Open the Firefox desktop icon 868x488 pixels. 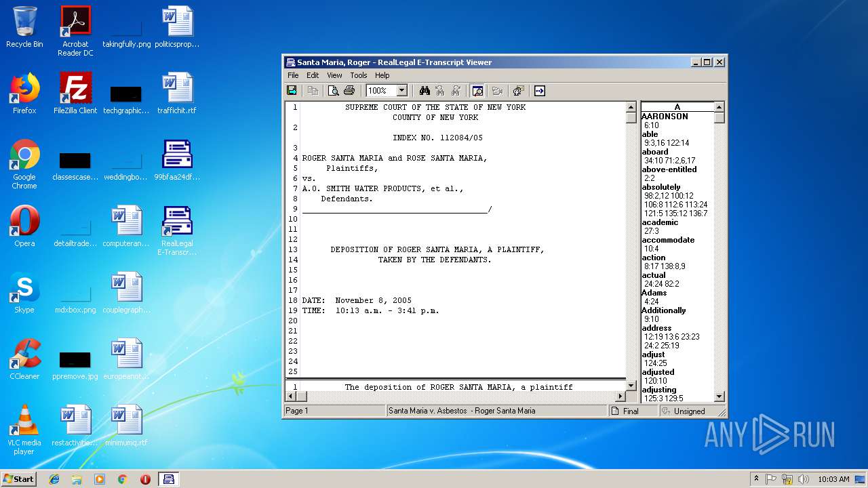click(24, 94)
